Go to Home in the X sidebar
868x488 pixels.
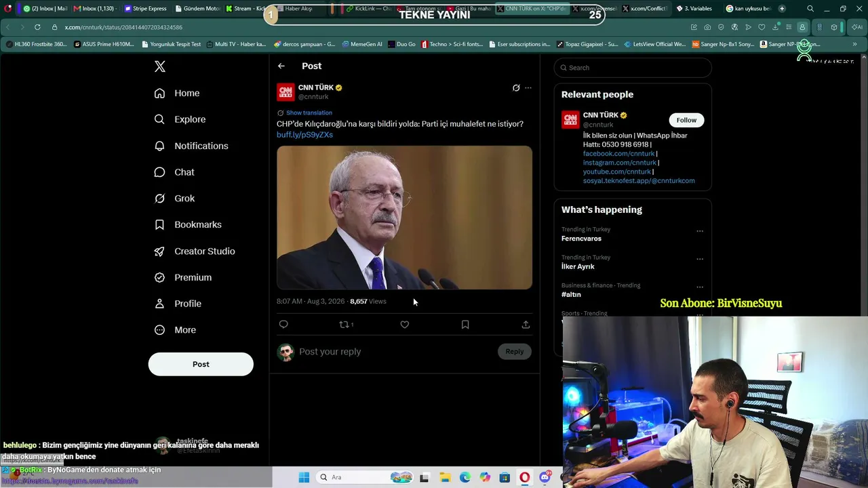tap(177, 93)
